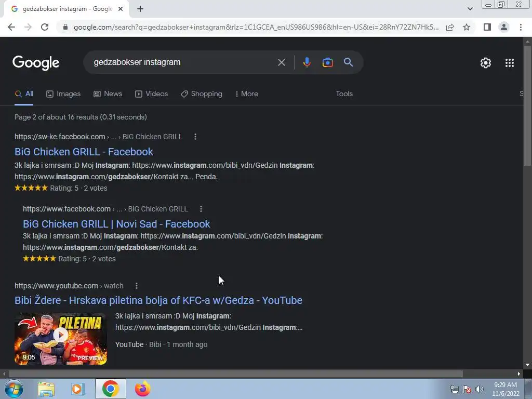
Task: Go to Google homepage logo
Action: (x=36, y=63)
